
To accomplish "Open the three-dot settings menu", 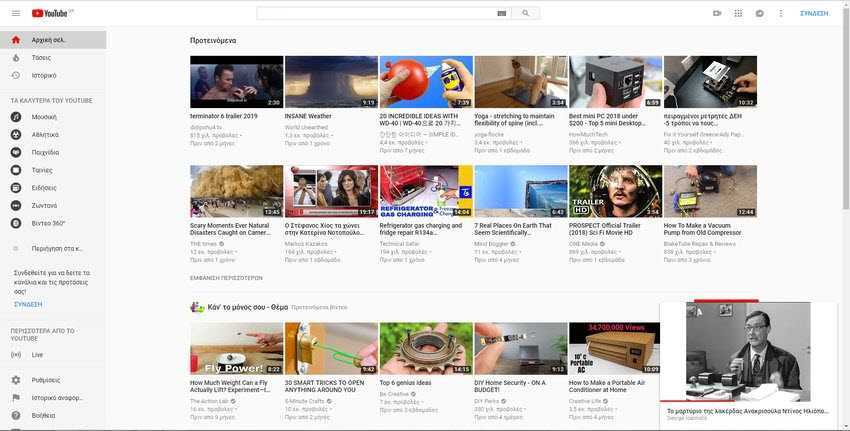I will [x=781, y=13].
